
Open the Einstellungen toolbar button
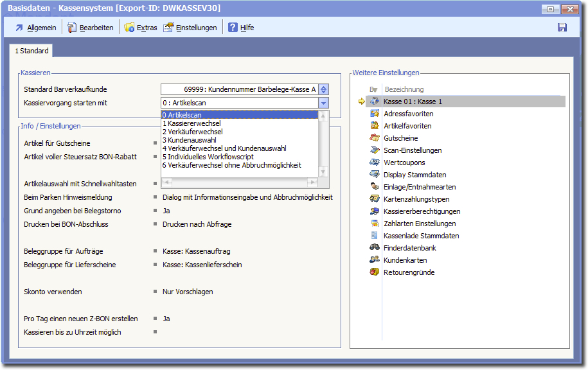(x=190, y=28)
